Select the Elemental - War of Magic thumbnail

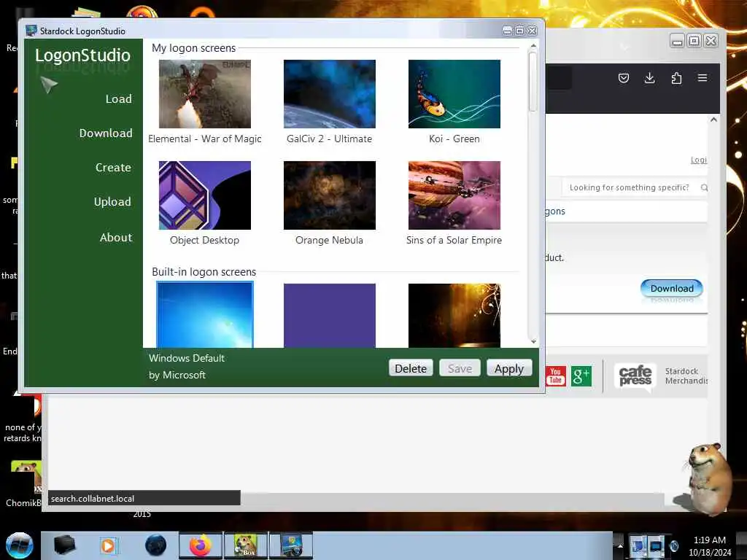[205, 94]
